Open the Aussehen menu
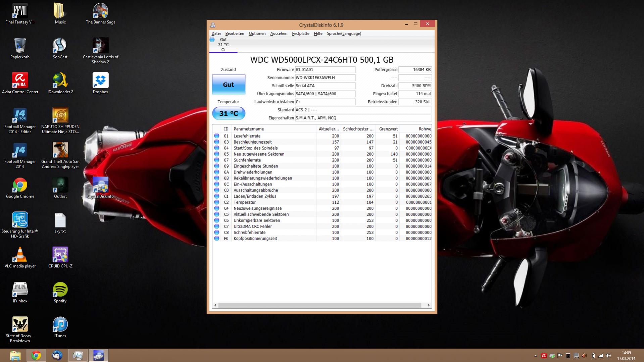 (279, 34)
